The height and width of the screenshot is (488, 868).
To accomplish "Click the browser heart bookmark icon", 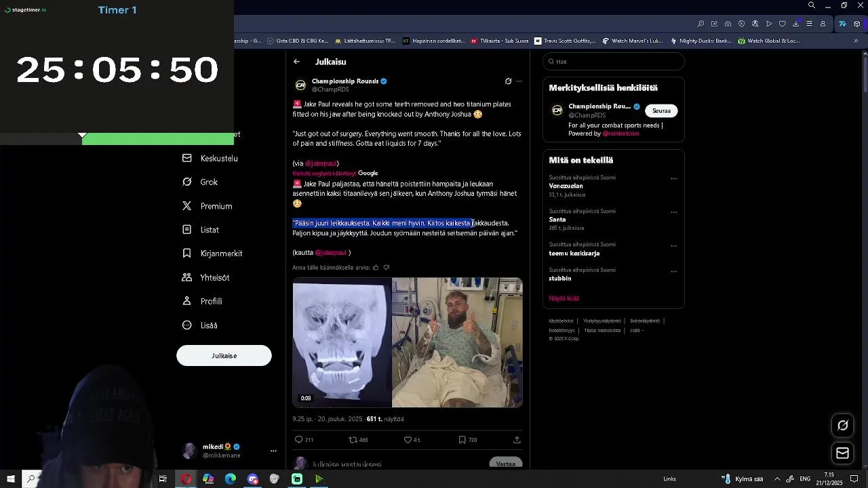I will point(782,24).
